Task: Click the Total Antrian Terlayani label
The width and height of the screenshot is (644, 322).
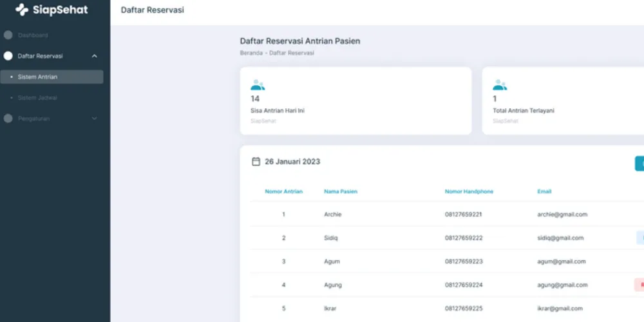Action: 524,111
